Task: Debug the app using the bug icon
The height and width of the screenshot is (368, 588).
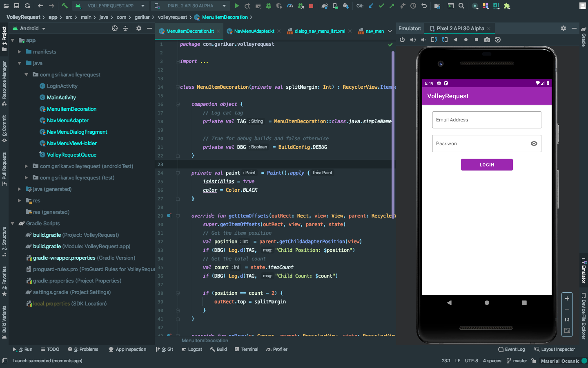Action: click(269, 6)
